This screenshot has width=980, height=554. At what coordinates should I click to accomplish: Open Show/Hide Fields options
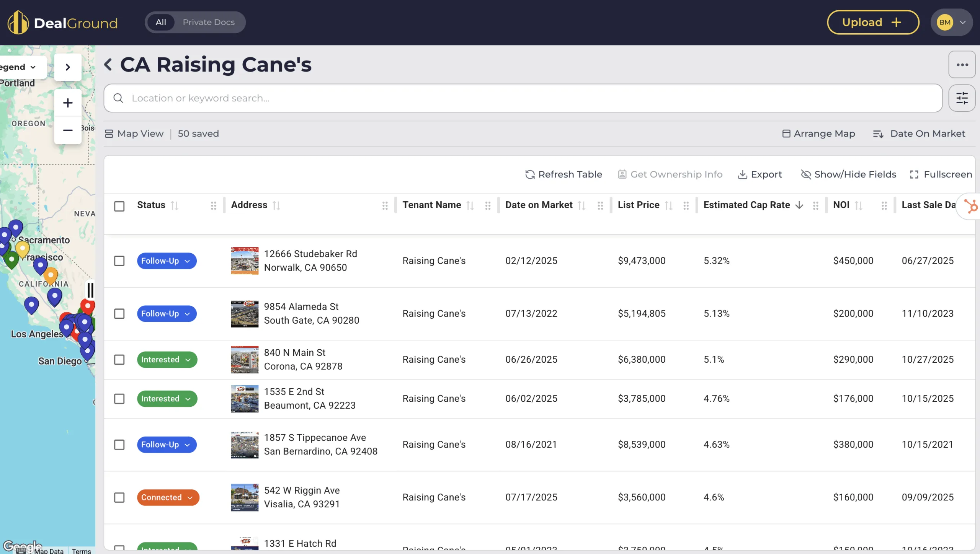point(848,174)
